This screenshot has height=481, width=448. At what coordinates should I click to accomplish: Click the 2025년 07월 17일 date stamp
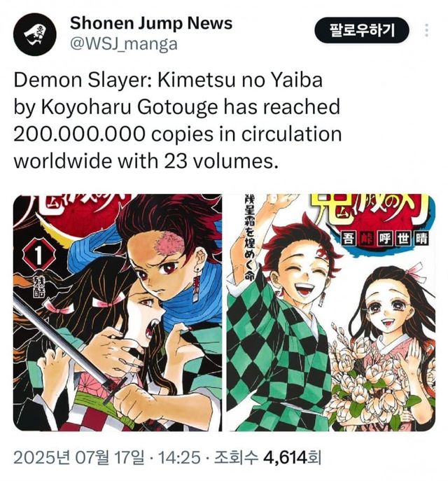[79, 457]
